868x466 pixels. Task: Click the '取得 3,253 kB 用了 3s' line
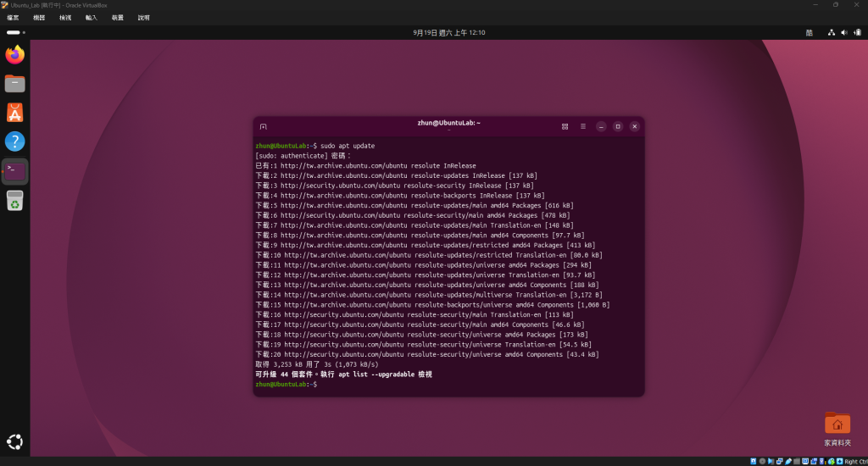[317, 364]
